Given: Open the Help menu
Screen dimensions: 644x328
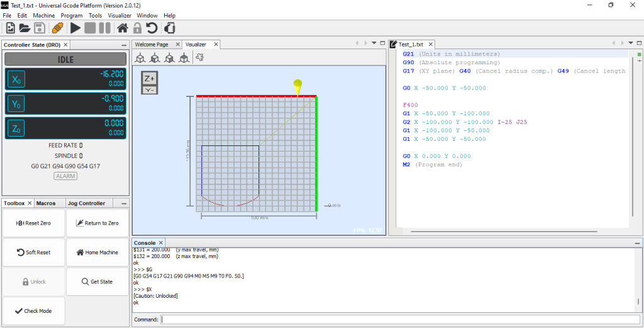Looking at the screenshot, I should 170,16.
